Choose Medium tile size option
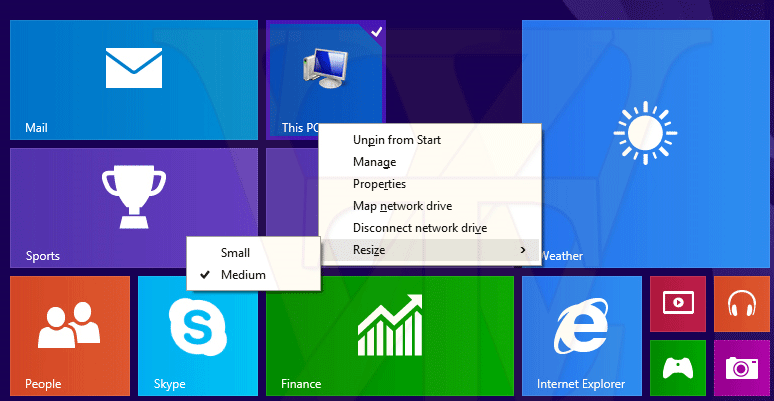The image size is (774, 401). coord(254,275)
